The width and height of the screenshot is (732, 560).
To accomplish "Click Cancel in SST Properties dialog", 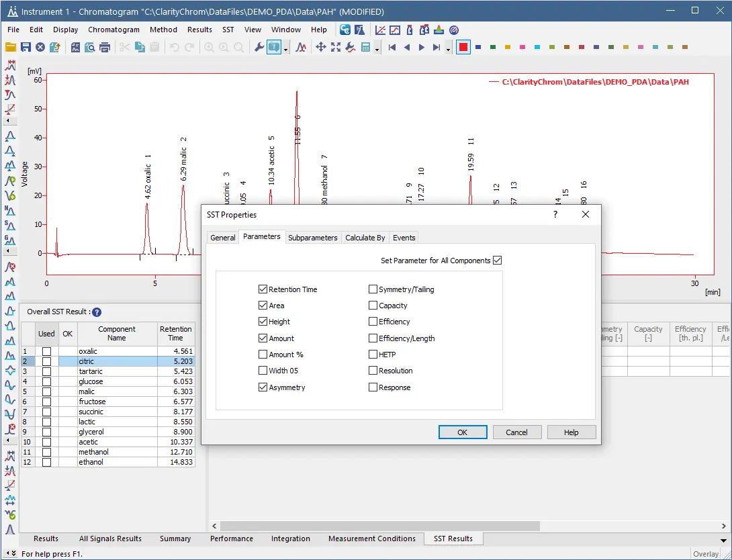I will [517, 432].
